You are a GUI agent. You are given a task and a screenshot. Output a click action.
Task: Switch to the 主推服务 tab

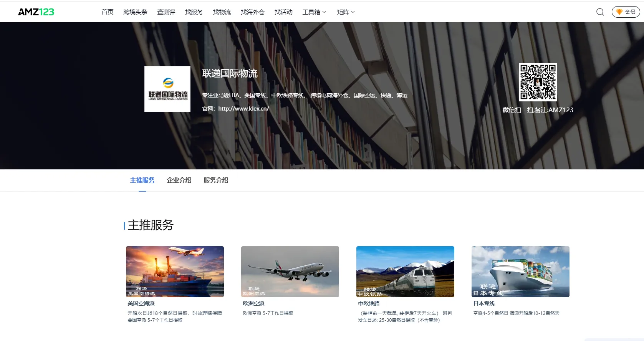(142, 180)
